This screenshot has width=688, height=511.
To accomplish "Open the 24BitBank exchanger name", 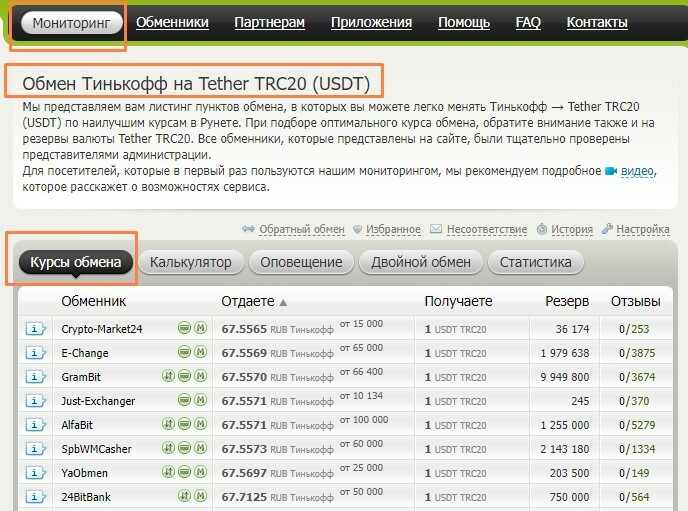I will (86, 497).
